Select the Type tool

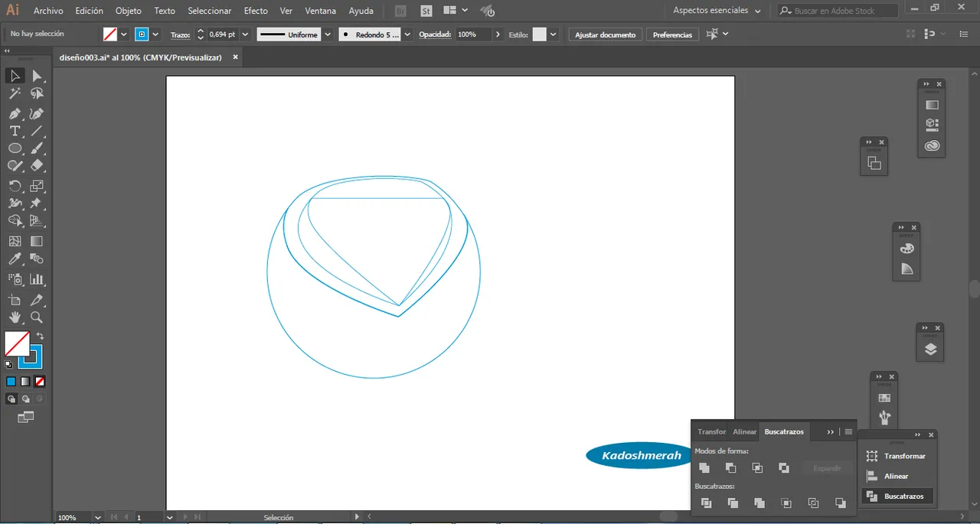coord(15,131)
